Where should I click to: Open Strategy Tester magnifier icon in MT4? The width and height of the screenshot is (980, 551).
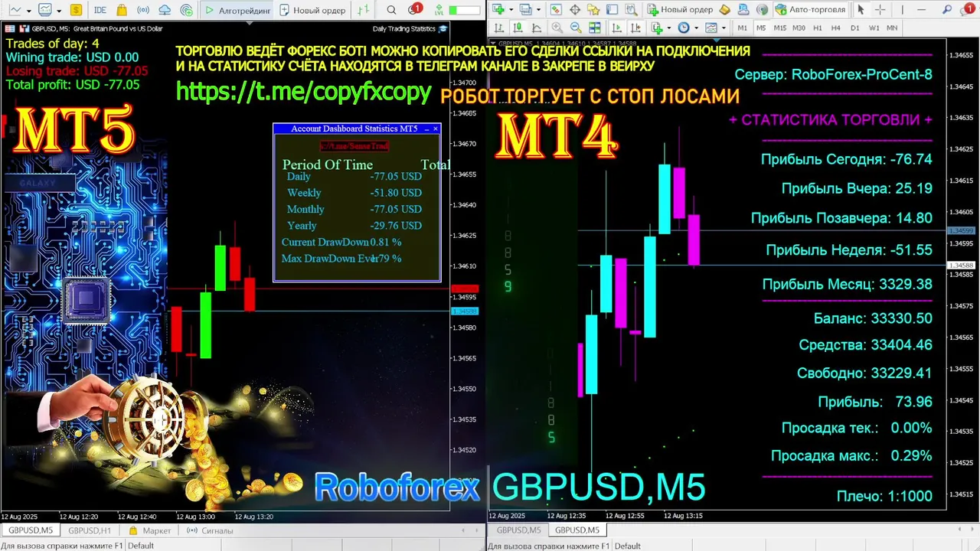tap(632, 9)
